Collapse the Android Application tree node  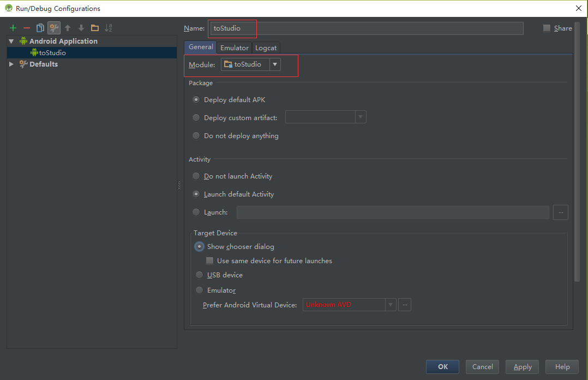pyautogui.click(x=11, y=41)
